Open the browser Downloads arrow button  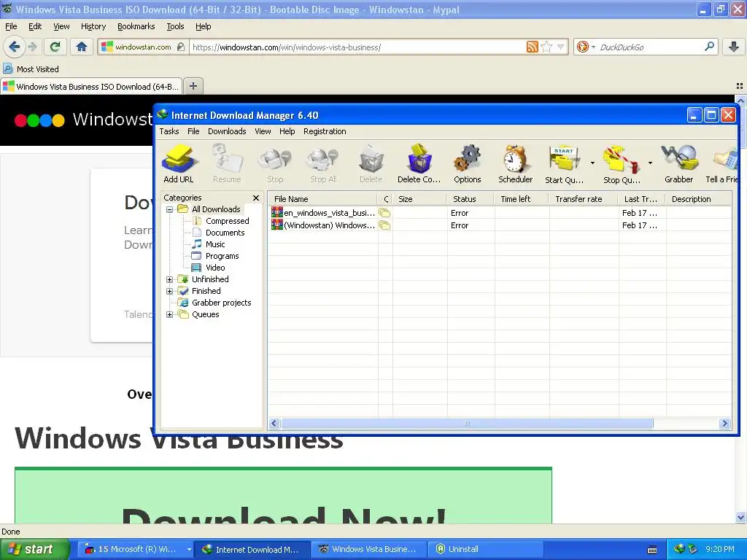pos(734,47)
